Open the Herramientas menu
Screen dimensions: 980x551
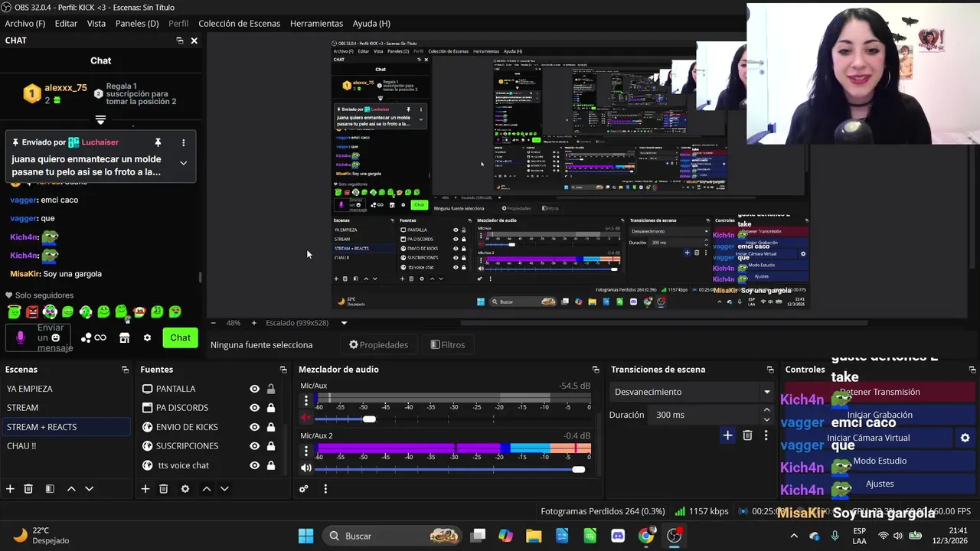pos(316,24)
